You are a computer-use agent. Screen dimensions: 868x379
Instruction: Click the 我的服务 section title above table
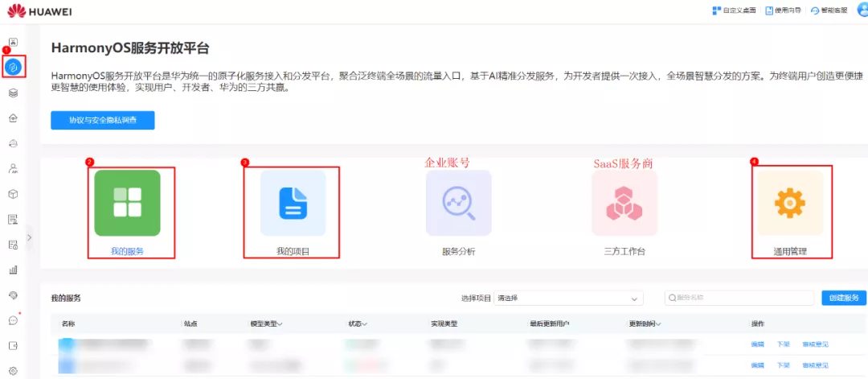(66, 298)
